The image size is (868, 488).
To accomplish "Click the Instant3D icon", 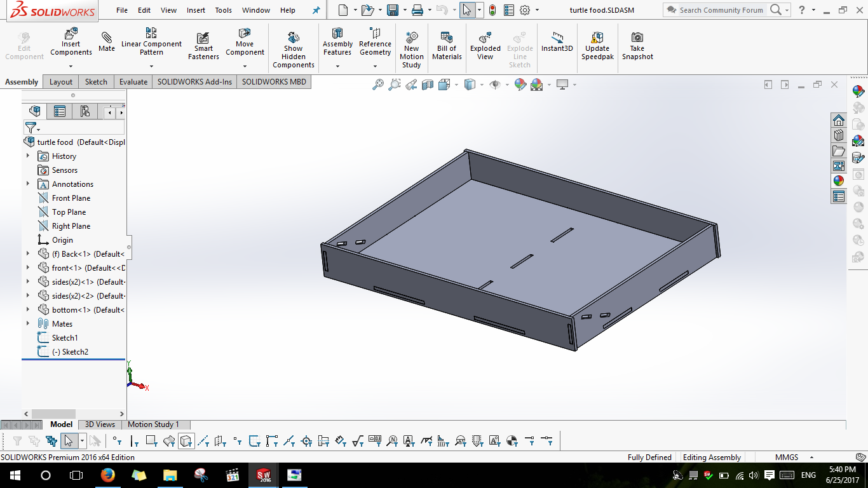I will tap(557, 41).
